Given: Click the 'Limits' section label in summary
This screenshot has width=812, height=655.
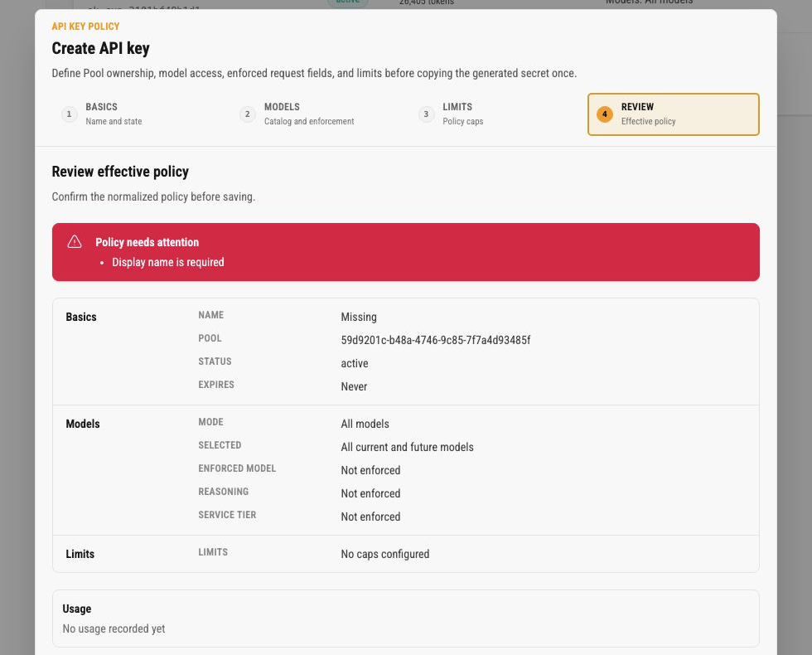Looking at the screenshot, I should (80, 554).
